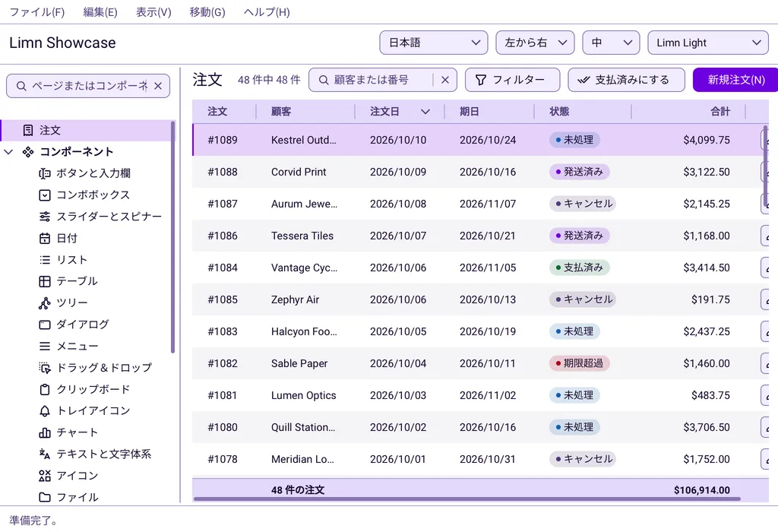Open the 左から右 direction dropdown

pos(535,43)
